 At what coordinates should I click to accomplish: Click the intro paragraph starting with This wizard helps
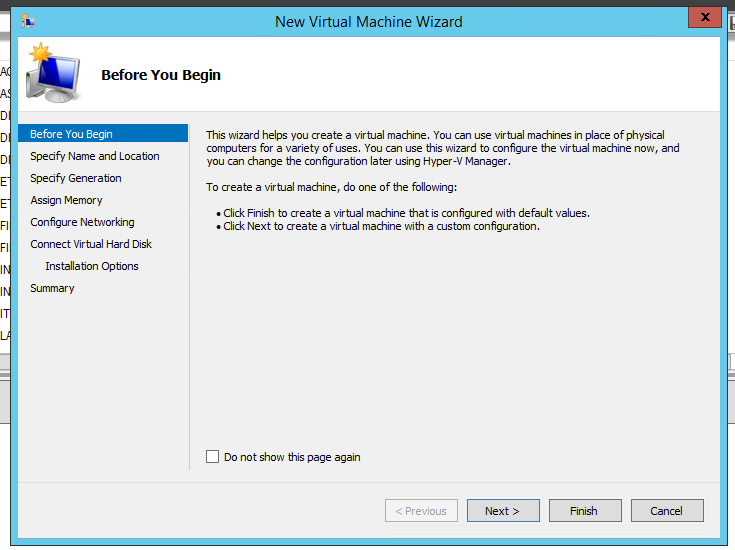click(x=442, y=148)
